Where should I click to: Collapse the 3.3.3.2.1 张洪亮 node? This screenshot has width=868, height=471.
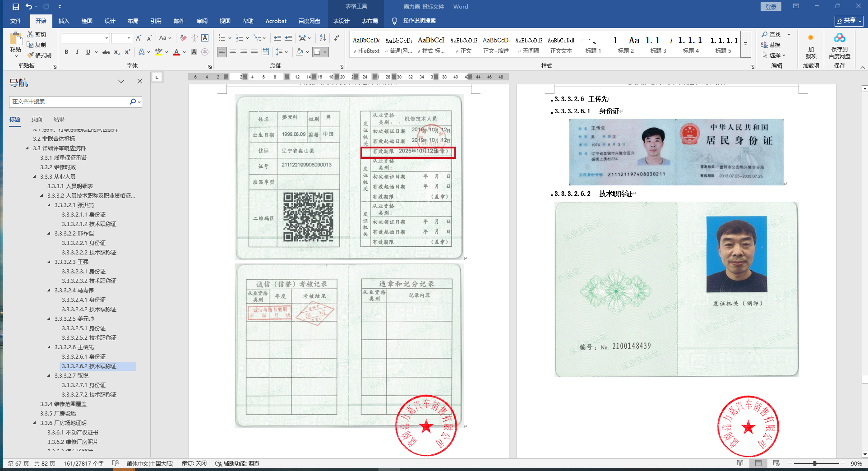click(x=49, y=205)
